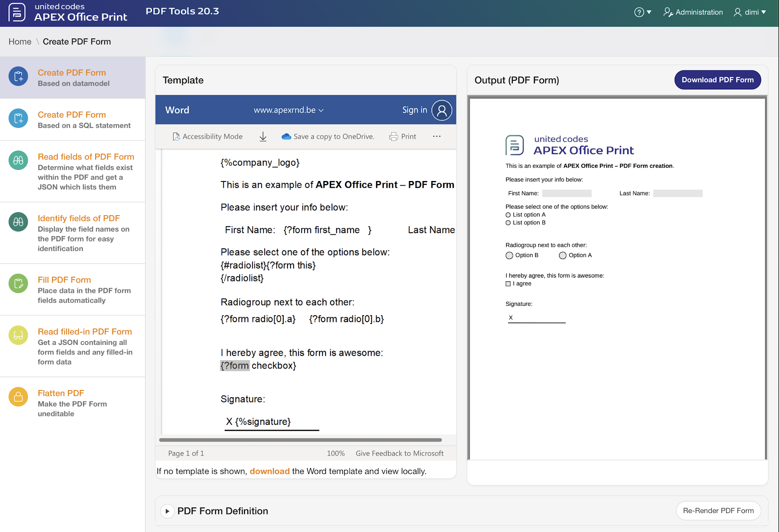Click the Flatten PDF lock icon
Image resolution: width=779 pixels, height=532 pixels.
point(18,397)
